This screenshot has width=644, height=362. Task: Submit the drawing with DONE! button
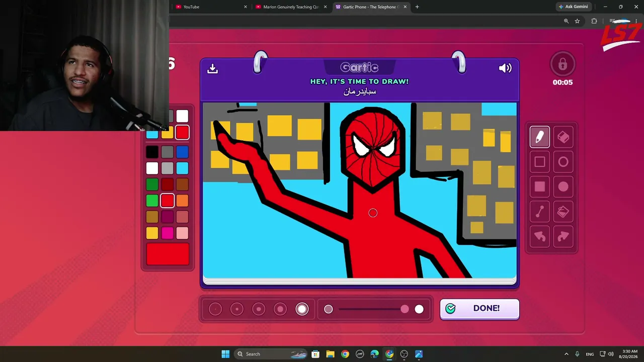(479, 309)
